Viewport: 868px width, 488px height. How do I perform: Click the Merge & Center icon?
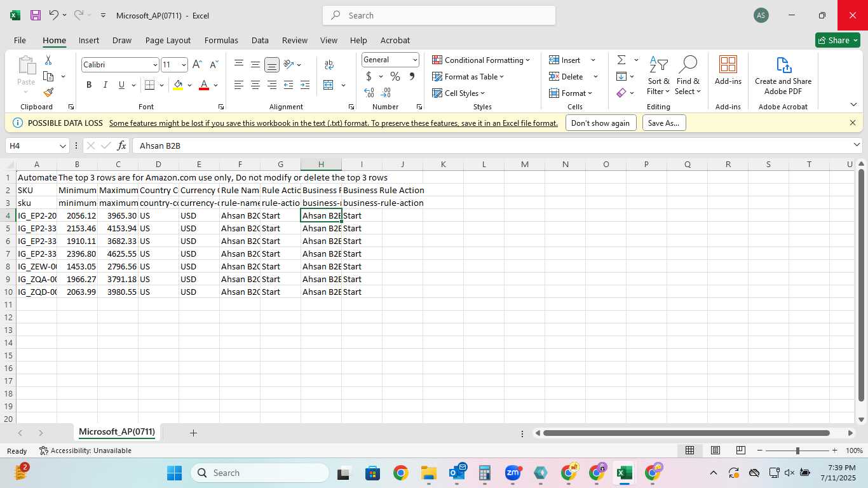329,85
